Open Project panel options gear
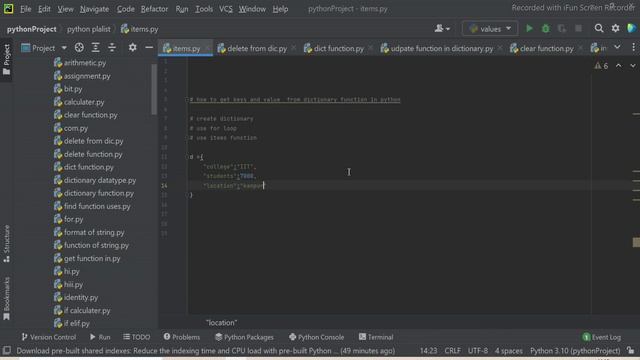This screenshot has width=640, height=360. pos(132,48)
